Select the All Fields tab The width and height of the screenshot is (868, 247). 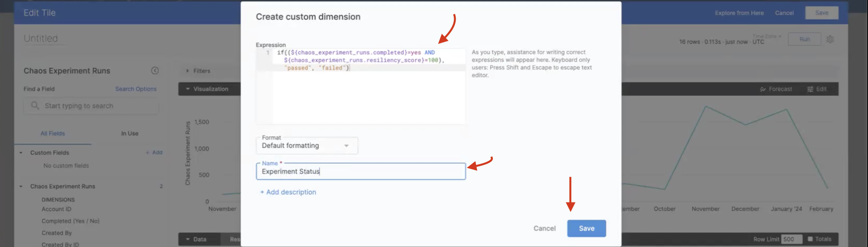53,134
